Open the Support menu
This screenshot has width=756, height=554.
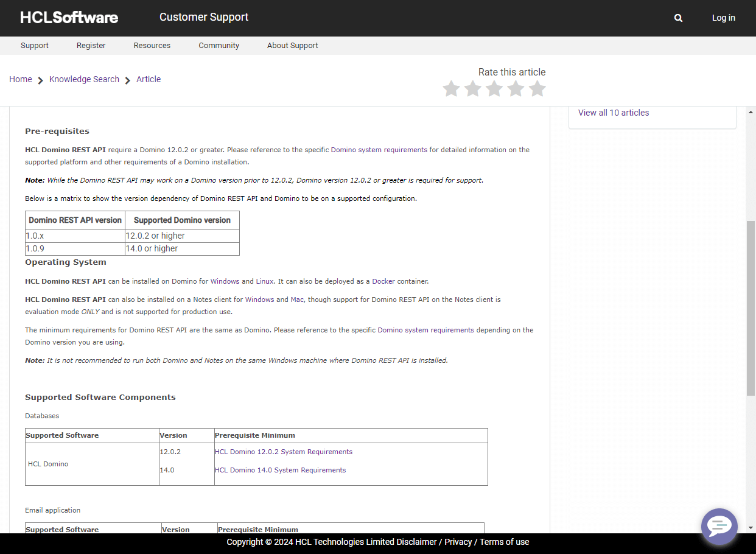pos(35,46)
